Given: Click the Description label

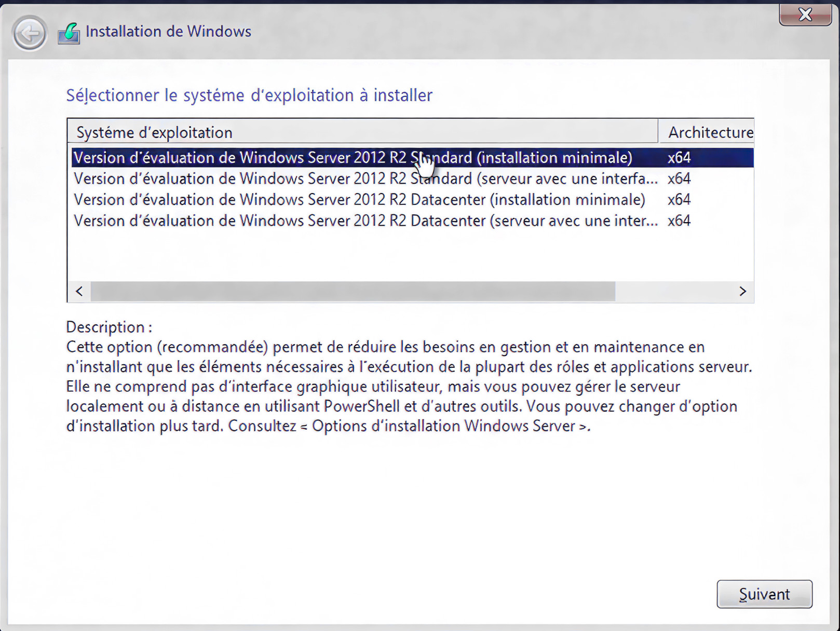Looking at the screenshot, I should pyautogui.click(x=109, y=327).
